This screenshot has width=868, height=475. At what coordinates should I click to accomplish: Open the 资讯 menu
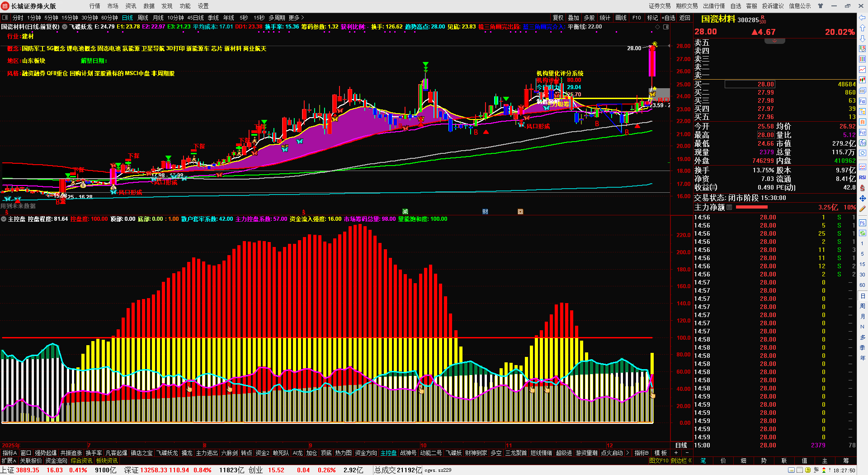tap(131, 6)
